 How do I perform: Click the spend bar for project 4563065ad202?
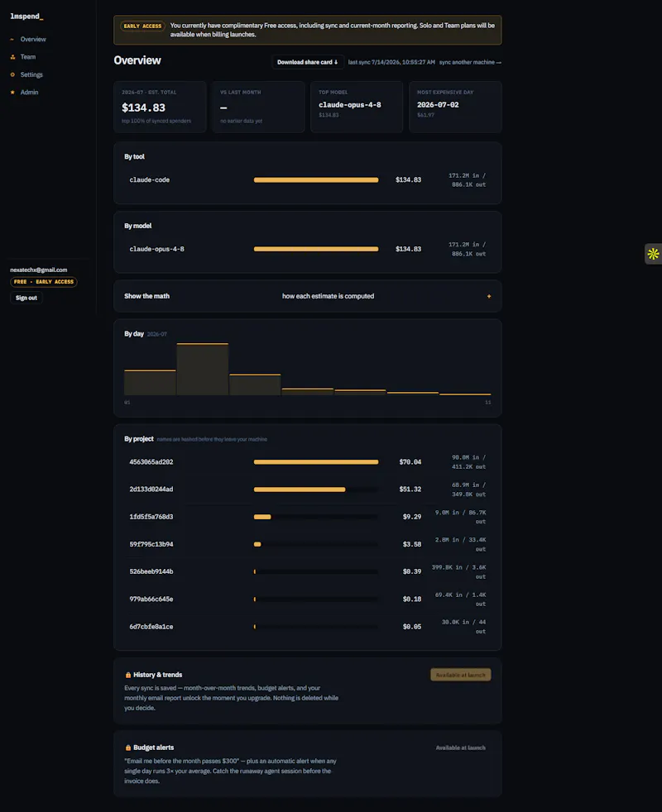pyautogui.click(x=316, y=462)
